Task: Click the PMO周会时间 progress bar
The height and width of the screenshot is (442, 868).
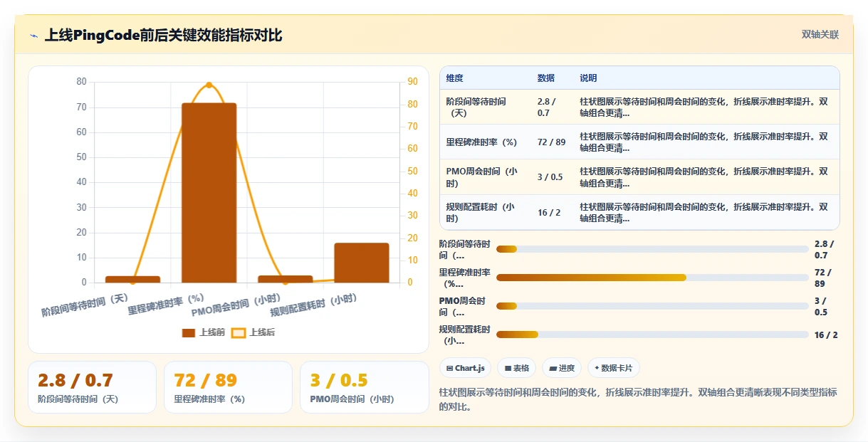Action: [652, 306]
